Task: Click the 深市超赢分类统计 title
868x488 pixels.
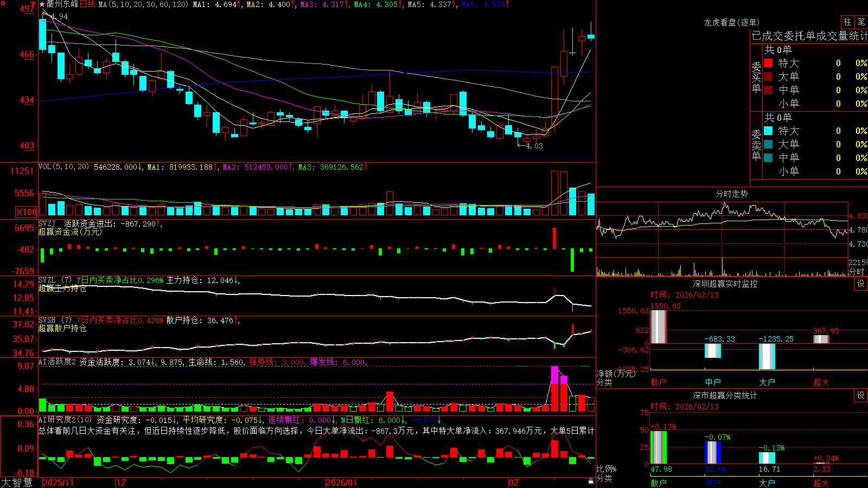Action: pyautogui.click(x=725, y=395)
